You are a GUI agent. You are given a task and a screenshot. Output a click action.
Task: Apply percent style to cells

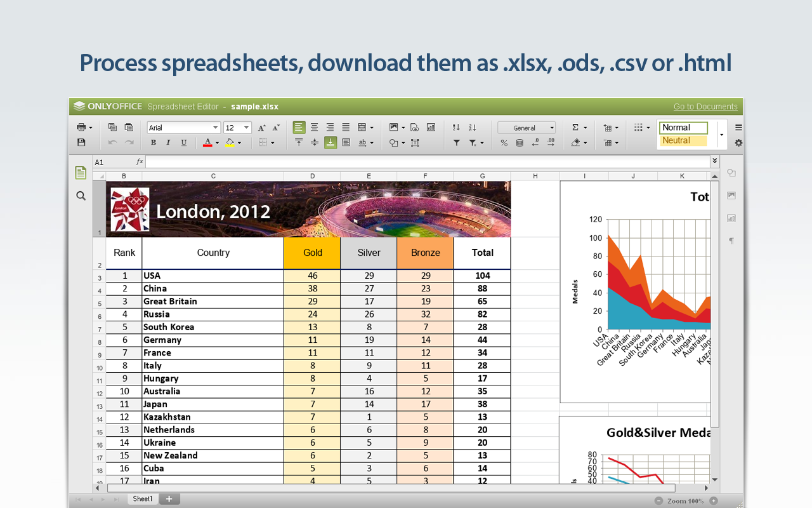pyautogui.click(x=504, y=143)
